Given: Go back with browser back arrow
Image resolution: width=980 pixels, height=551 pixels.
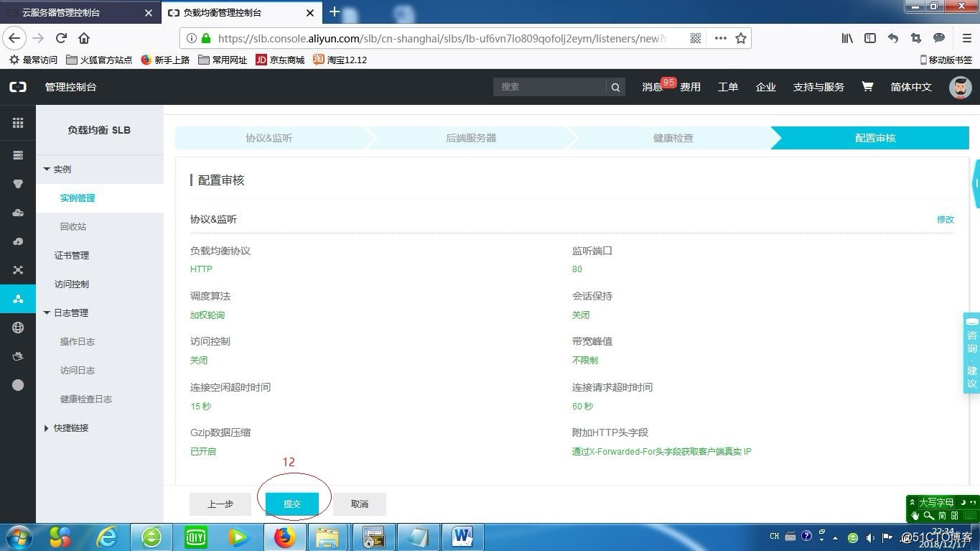Looking at the screenshot, I should pos(15,38).
